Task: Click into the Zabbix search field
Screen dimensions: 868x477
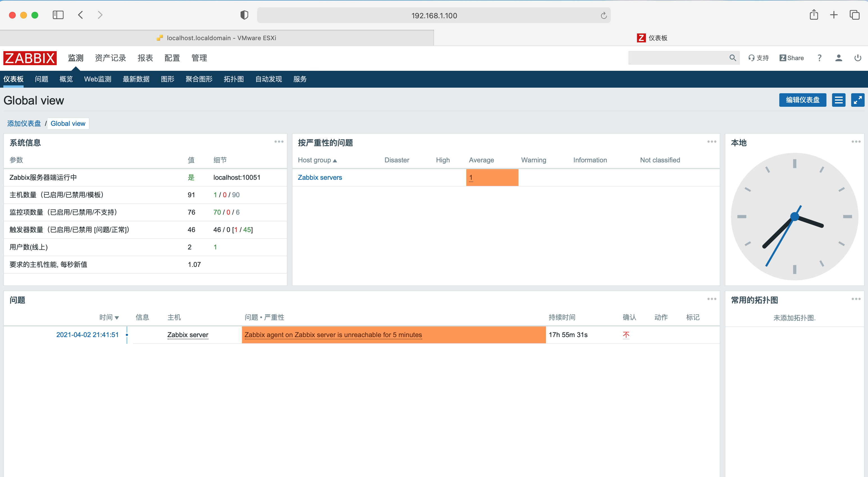Action: pyautogui.click(x=677, y=58)
